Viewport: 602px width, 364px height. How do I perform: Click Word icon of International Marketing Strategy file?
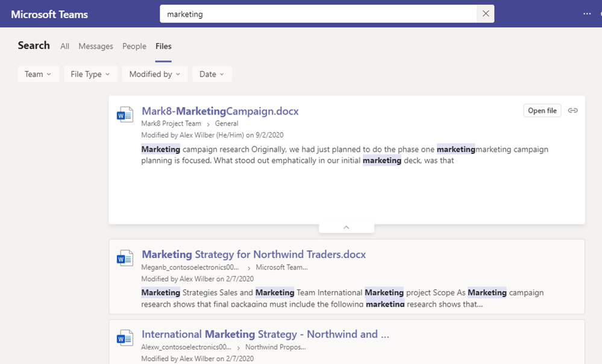(x=125, y=338)
